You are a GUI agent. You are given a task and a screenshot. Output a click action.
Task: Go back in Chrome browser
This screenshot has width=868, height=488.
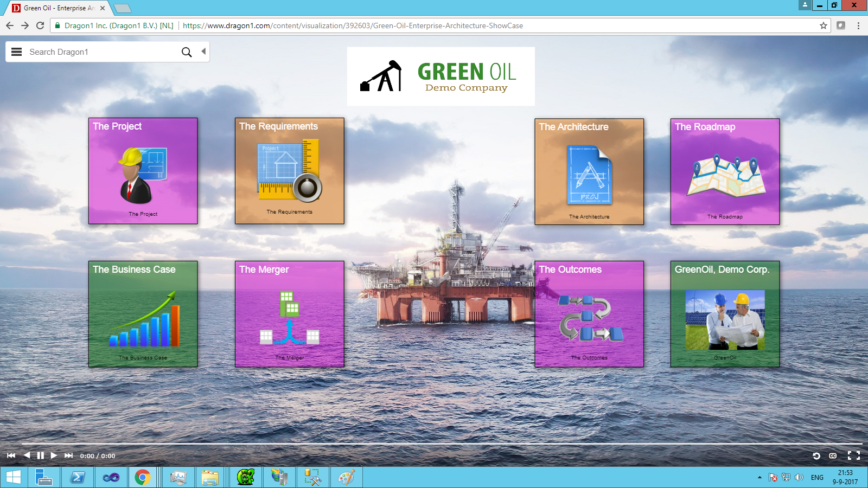[10, 25]
